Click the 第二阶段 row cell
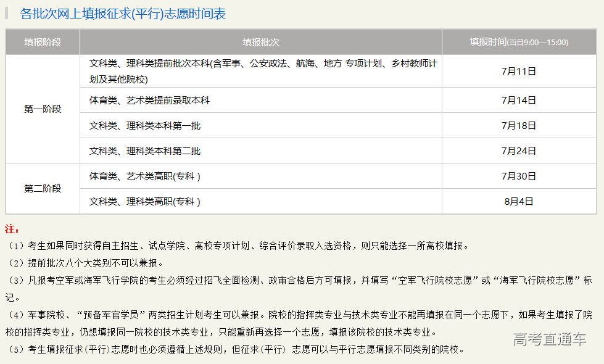The image size is (604, 364). coord(43,189)
